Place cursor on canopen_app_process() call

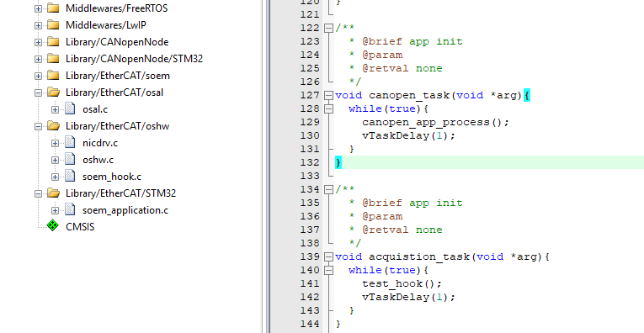click(435, 122)
